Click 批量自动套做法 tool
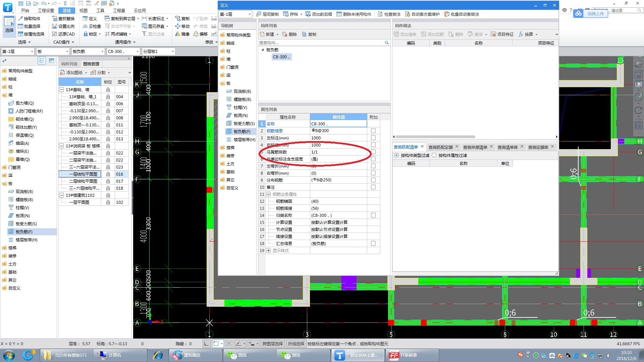This screenshot has width=644, height=362. [x=462, y=14]
